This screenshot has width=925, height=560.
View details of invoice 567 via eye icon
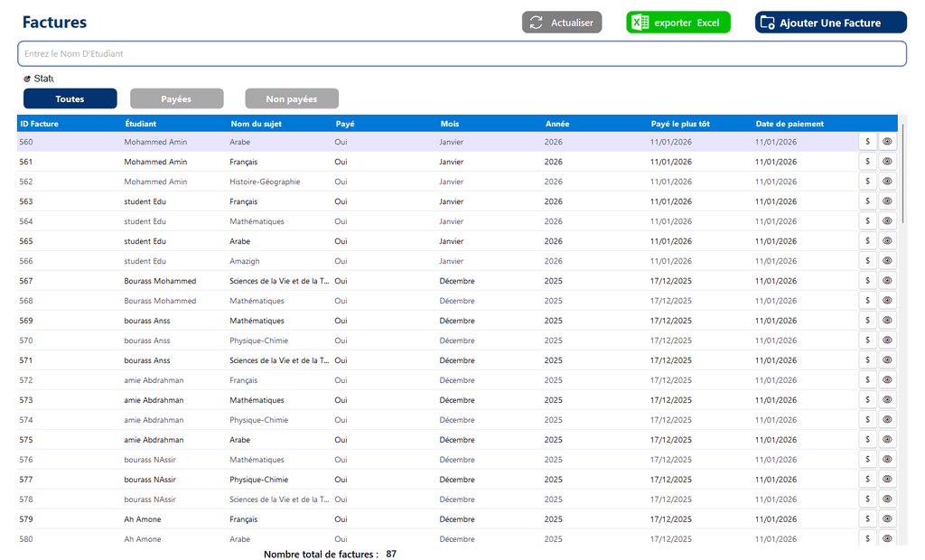(887, 281)
